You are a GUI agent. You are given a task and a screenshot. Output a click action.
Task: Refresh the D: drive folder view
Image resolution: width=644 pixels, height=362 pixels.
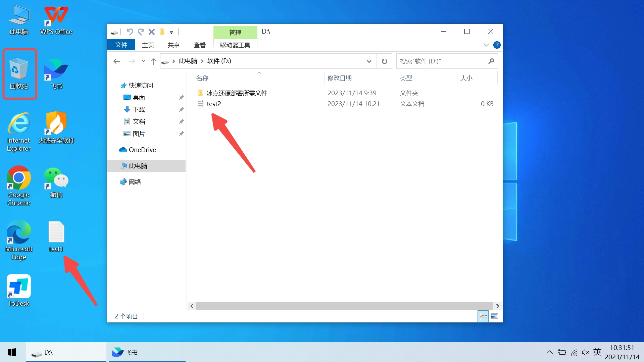[385, 61]
